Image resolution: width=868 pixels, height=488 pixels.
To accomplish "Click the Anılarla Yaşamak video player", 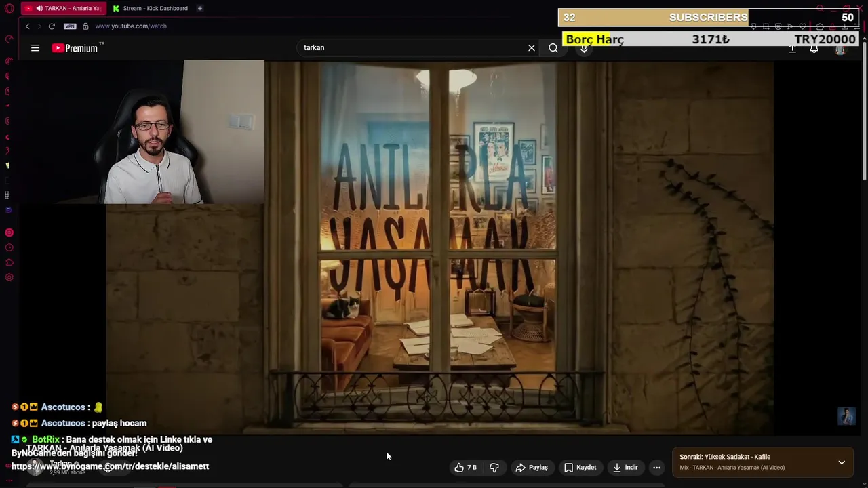I will [x=439, y=247].
